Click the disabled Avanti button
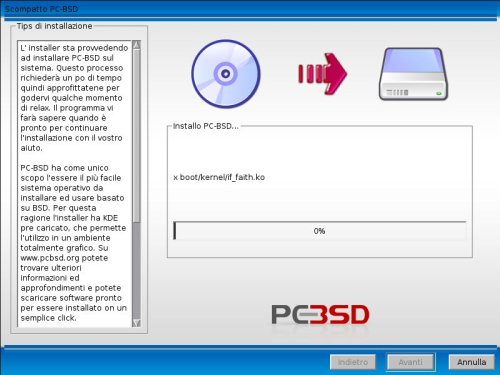The height and width of the screenshot is (375, 500). [410, 362]
